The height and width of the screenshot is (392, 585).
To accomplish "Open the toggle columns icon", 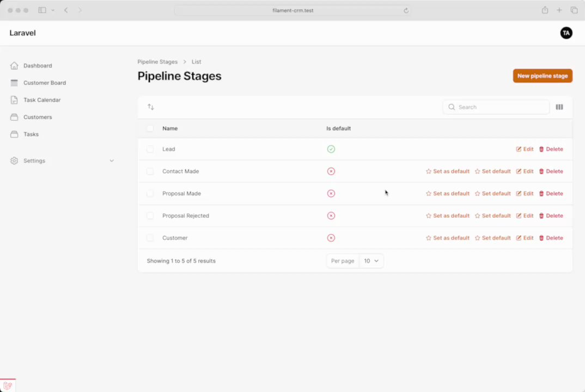I will pos(559,107).
